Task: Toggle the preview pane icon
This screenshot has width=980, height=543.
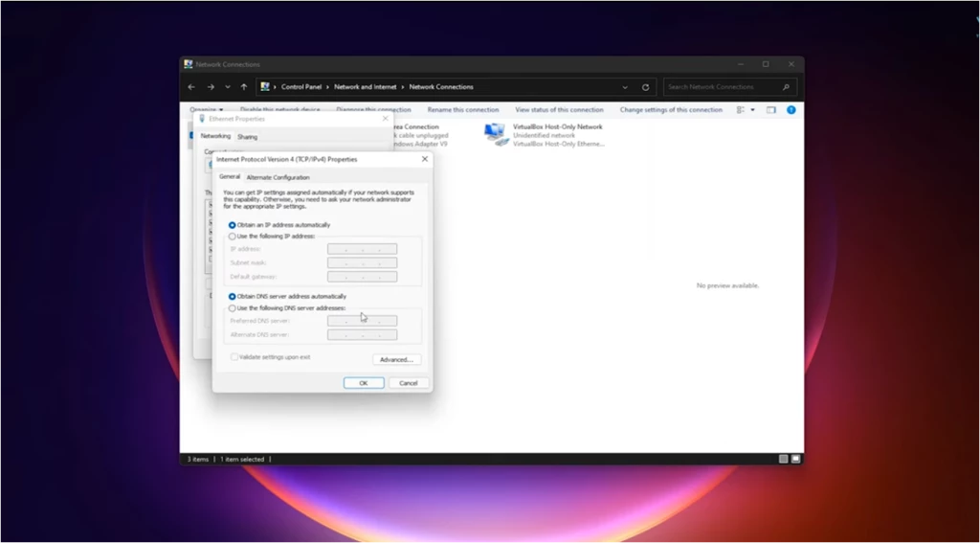Action: click(771, 110)
